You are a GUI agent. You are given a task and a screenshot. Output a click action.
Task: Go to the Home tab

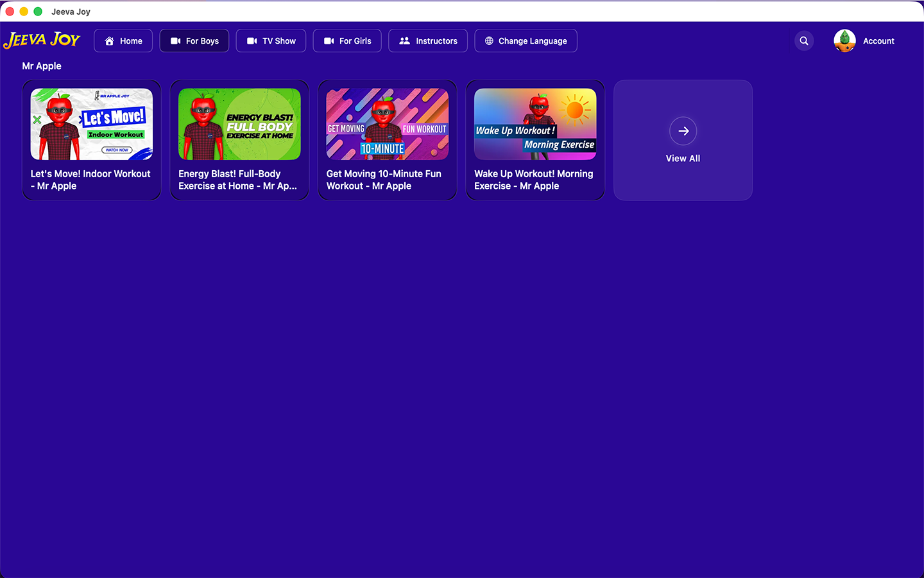[x=123, y=40]
